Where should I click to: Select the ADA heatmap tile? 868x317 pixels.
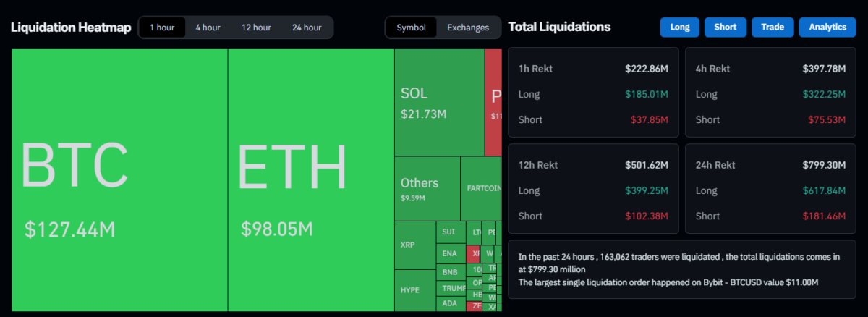[x=450, y=303]
